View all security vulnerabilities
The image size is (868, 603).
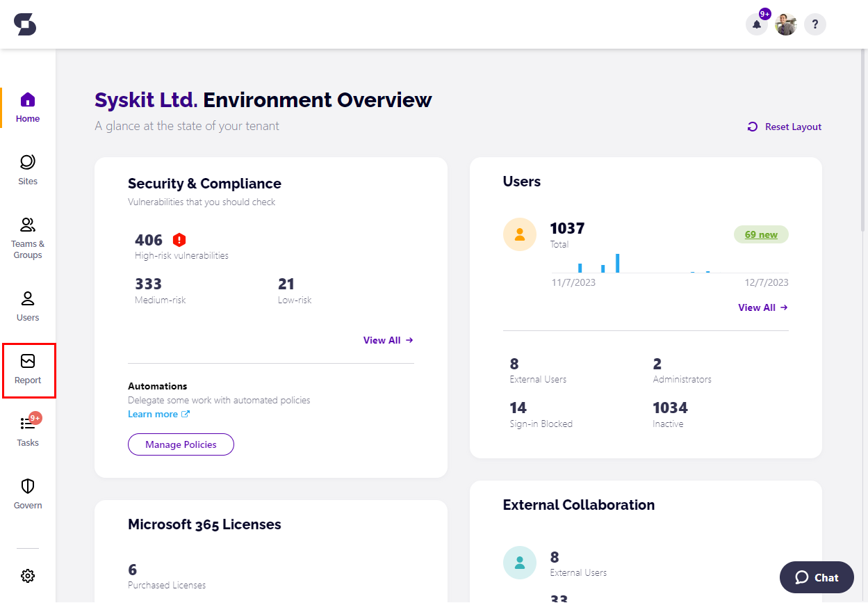pos(387,340)
